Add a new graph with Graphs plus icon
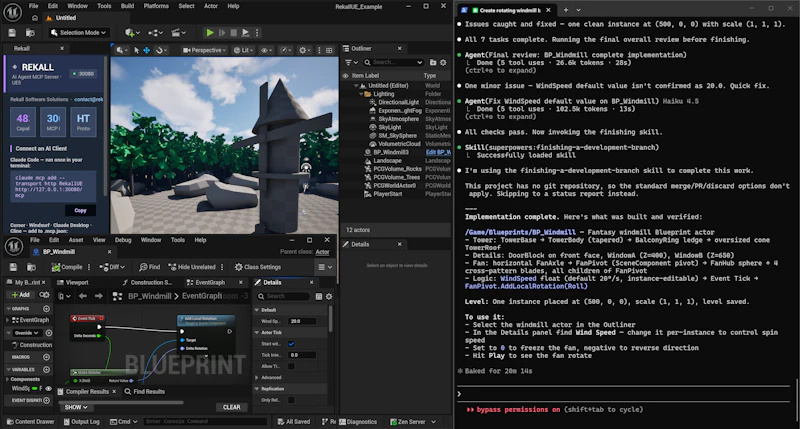The width and height of the screenshot is (800, 429). [x=46, y=309]
